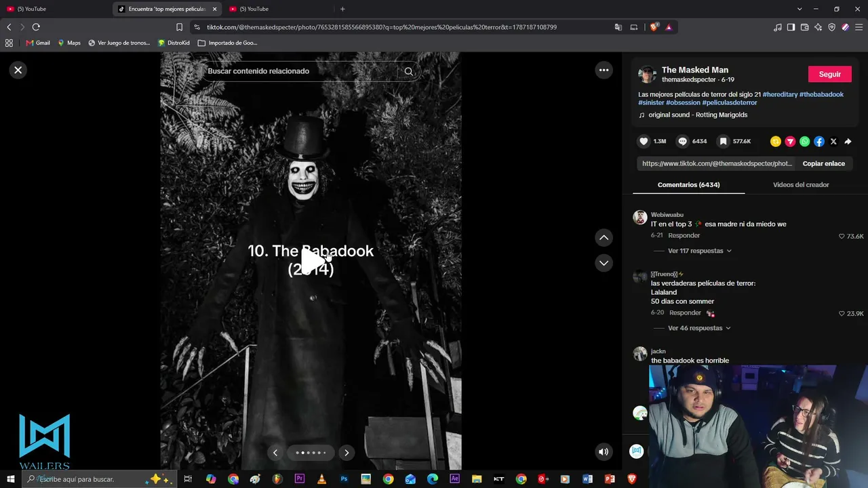The image size is (868, 488).
Task: Open the page translate icon
Action: [x=618, y=27]
